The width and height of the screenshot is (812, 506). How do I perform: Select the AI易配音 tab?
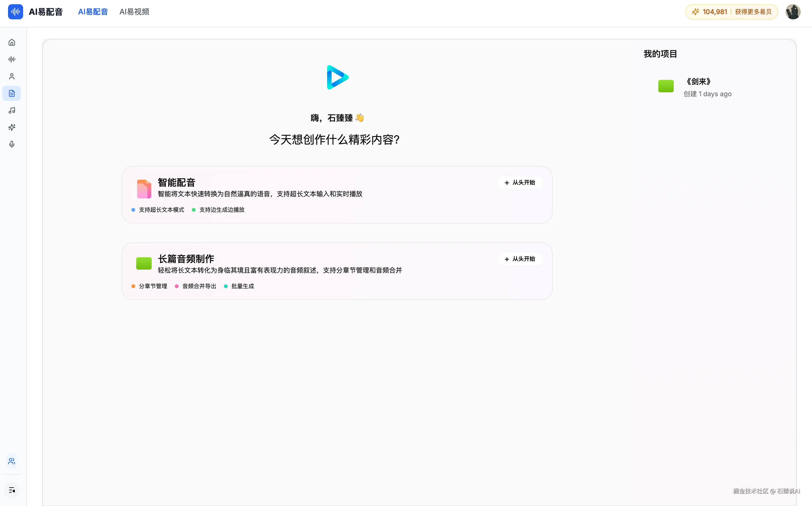[93, 12]
